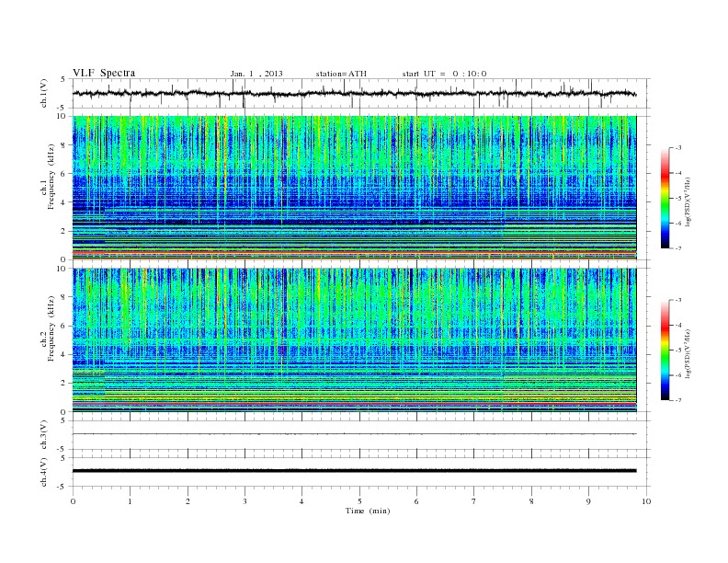Click "-3" on the ch.1 color bar
Viewport: 728px width, 563px height.
coord(678,148)
